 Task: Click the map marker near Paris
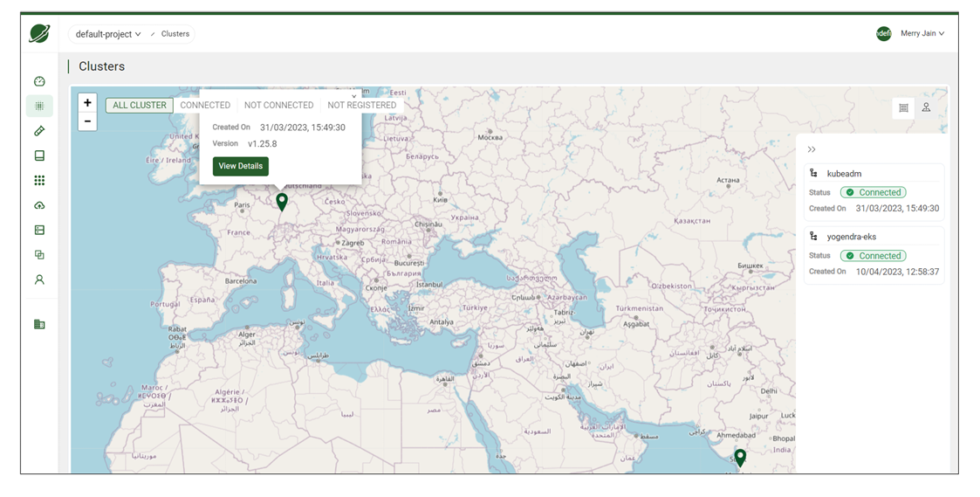point(282,202)
